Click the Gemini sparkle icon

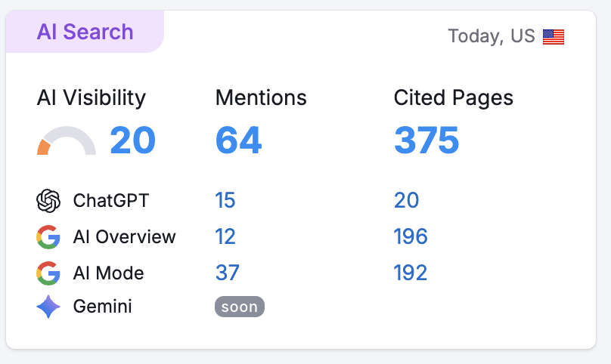[48, 307]
